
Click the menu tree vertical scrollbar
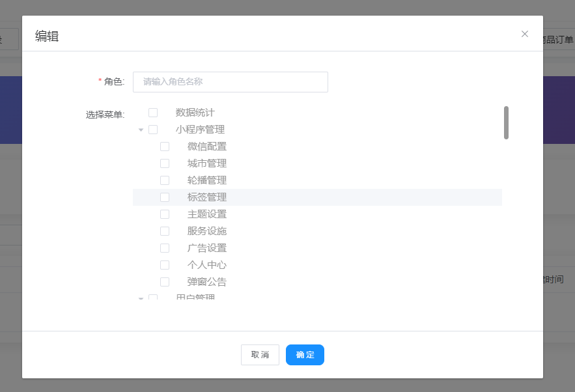(x=506, y=123)
